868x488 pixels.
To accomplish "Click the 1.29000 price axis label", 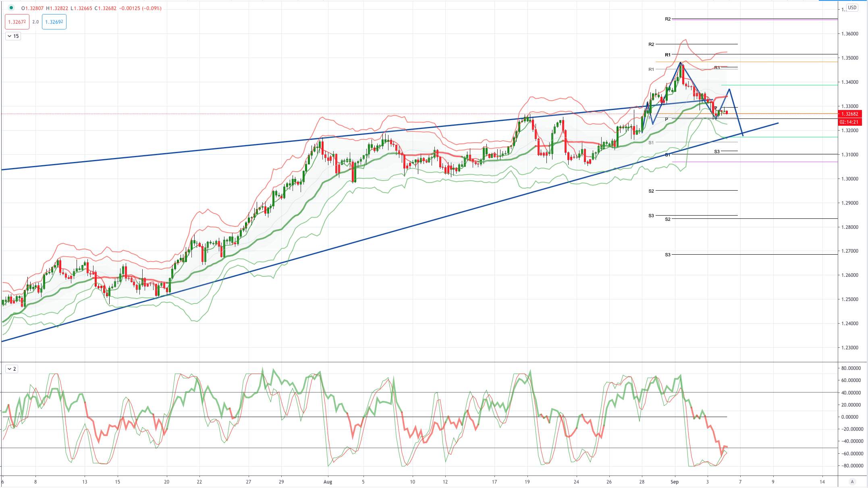I will pyautogui.click(x=849, y=203).
